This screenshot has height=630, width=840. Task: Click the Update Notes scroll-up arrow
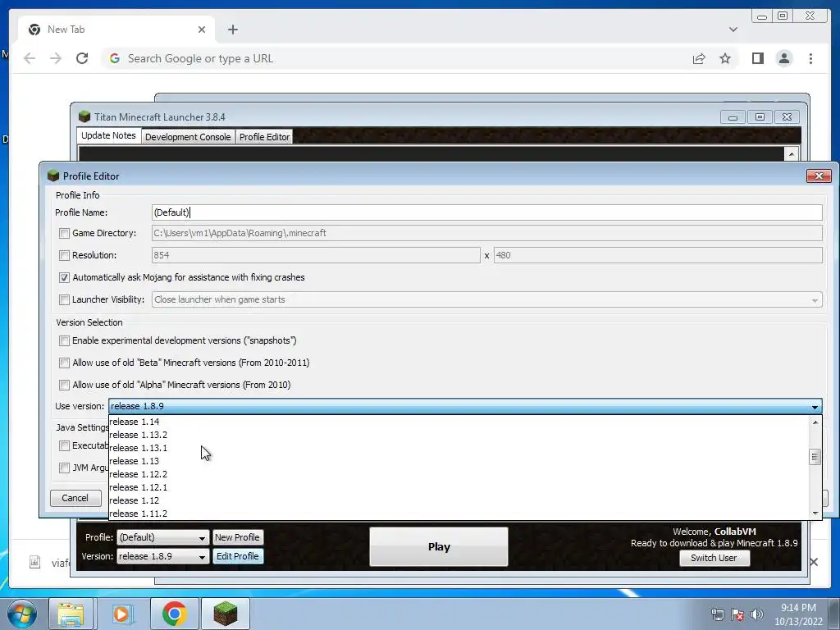coord(792,154)
